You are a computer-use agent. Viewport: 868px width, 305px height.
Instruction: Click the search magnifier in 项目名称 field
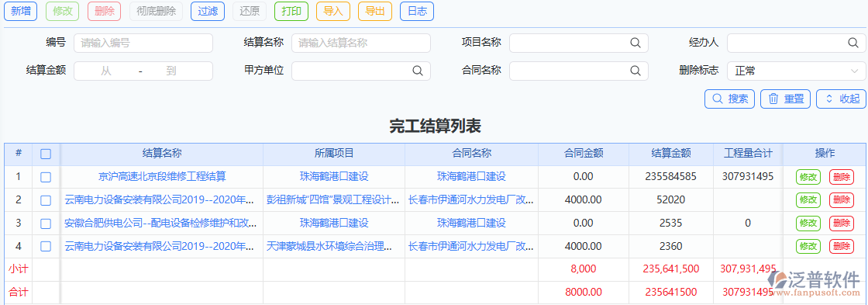tap(635, 43)
